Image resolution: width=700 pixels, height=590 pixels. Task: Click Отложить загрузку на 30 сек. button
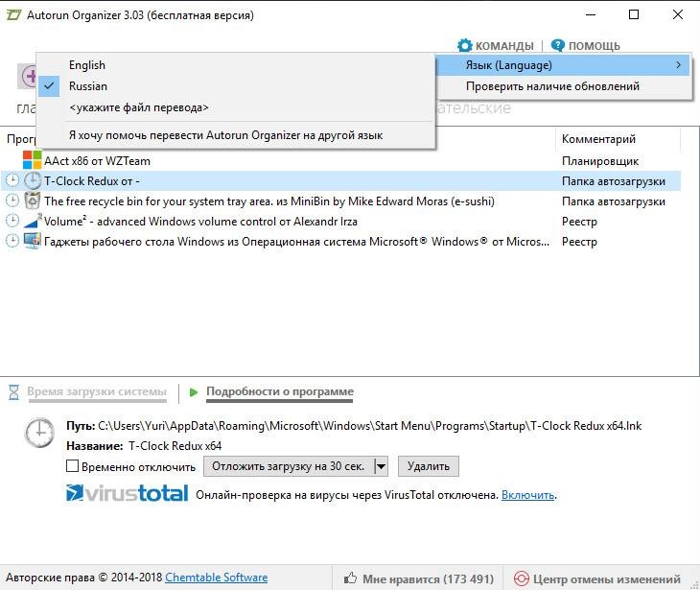point(289,466)
